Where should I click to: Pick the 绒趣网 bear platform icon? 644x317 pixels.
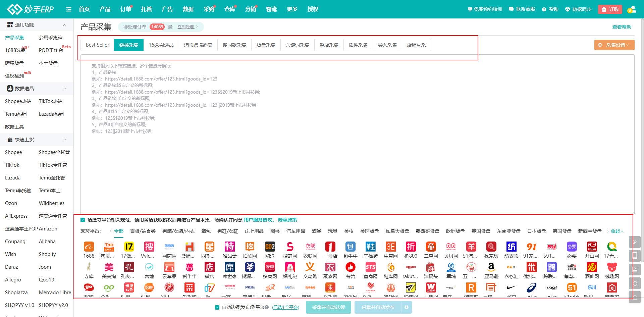(612, 267)
